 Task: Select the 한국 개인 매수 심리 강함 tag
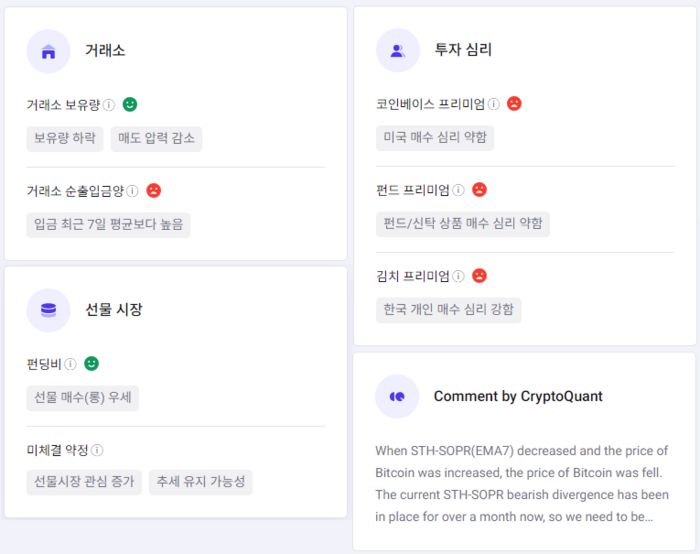click(449, 309)
